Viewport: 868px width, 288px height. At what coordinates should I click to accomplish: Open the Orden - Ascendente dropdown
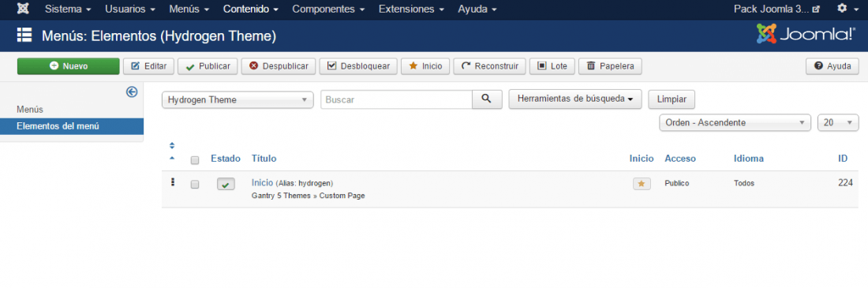735,123
